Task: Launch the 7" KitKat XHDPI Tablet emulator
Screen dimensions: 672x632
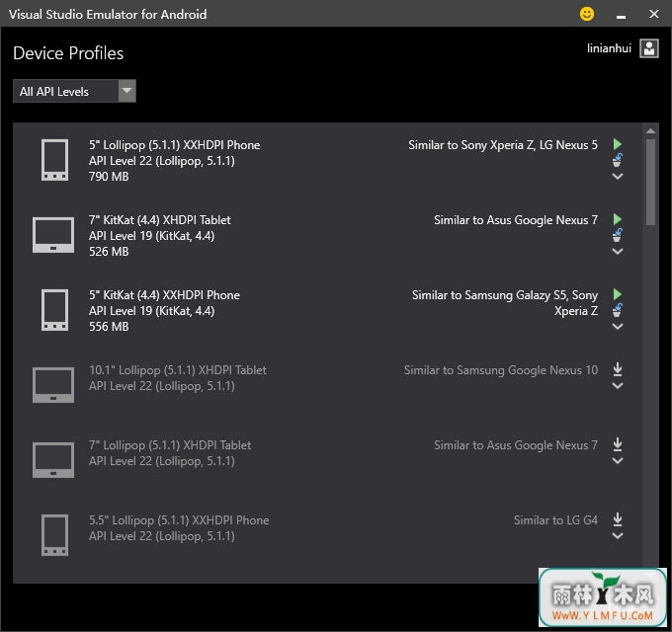Action: (x=617, y=219)
